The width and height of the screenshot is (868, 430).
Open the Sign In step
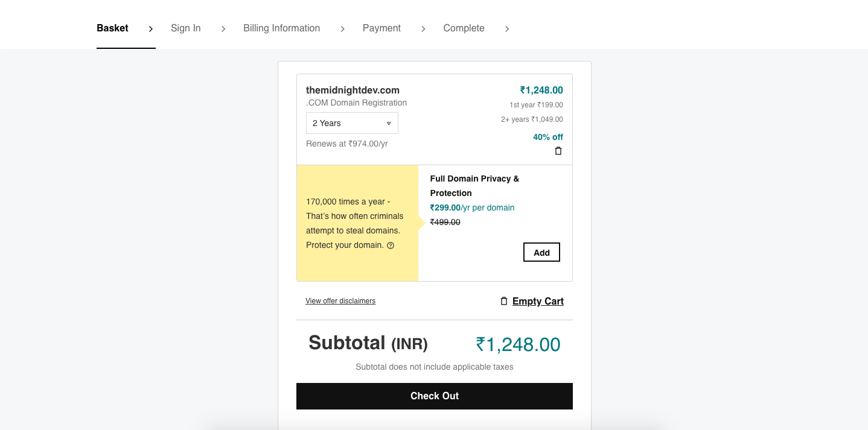point(186,28)
